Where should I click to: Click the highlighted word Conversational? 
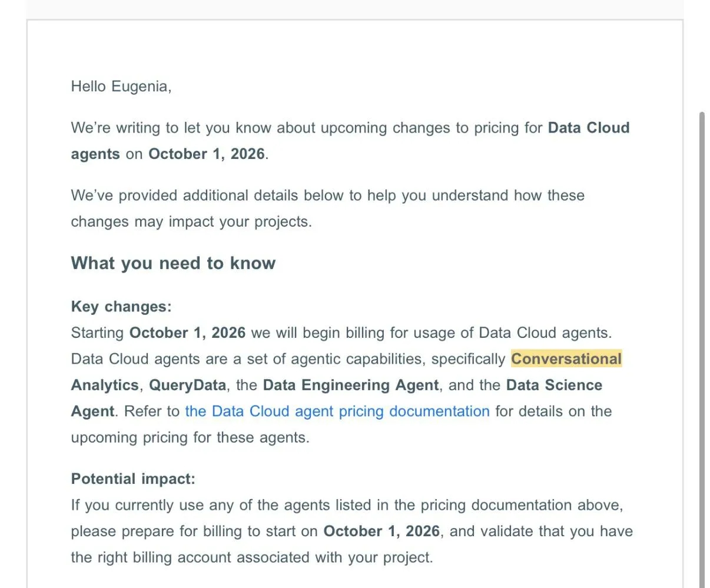click(566, 359)
